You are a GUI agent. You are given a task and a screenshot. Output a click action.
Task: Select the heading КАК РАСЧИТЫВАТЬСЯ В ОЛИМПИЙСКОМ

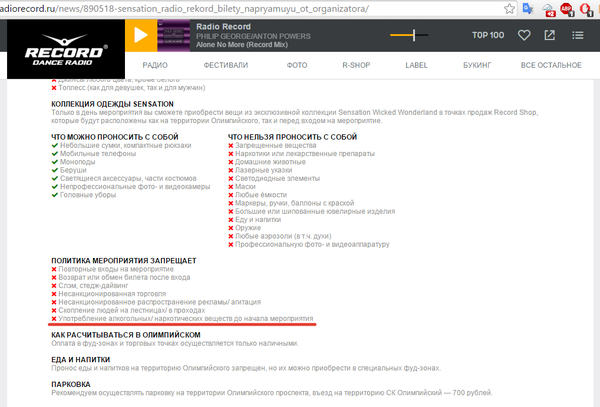[x=126, y=335]
